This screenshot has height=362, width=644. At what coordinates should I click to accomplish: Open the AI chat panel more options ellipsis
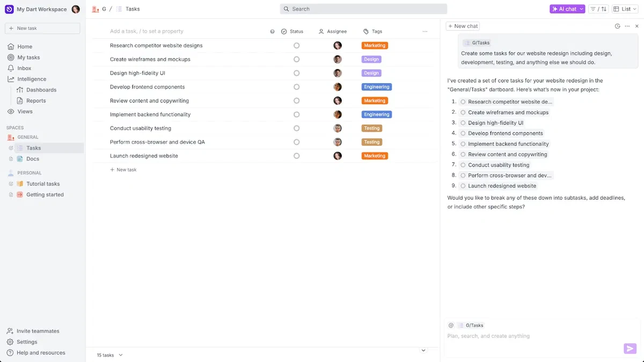coord(627,26)
